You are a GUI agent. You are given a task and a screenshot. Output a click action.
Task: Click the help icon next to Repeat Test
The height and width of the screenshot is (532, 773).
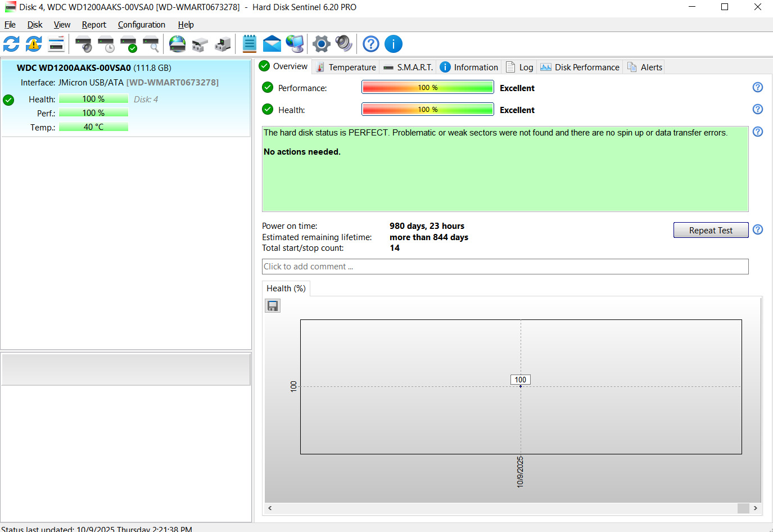758,229
